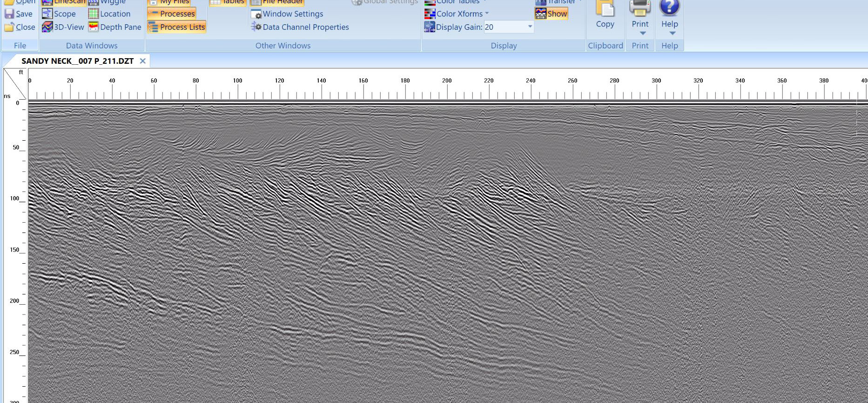Click the Location grid icon
The height and width of the screenshot is (403, 868).
tap(94, 14)
